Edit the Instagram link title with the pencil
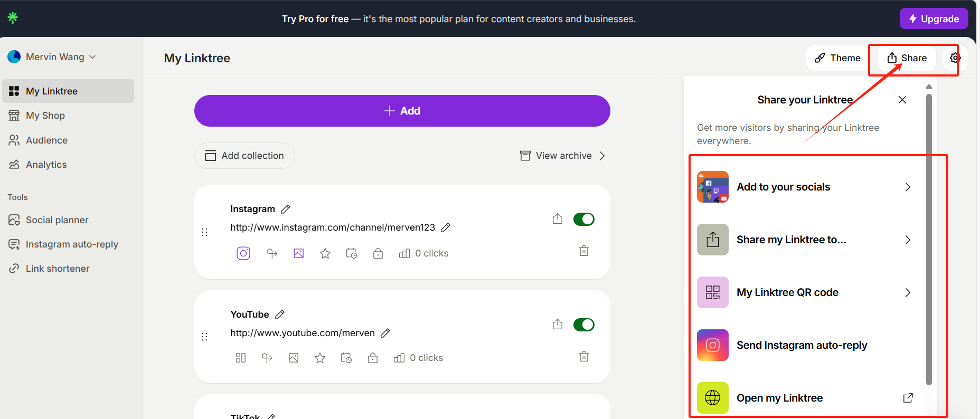The height and width of the screenshot is (419, 980). (x=286, y=209)
